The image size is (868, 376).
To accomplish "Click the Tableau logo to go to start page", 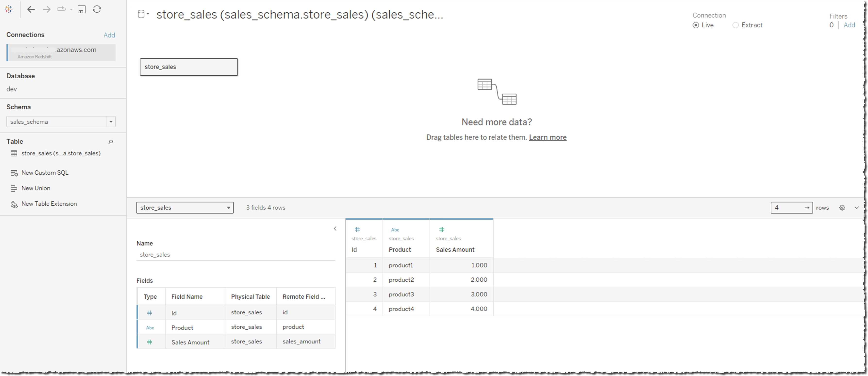I will pyautogui.click(x=9, y=9).
